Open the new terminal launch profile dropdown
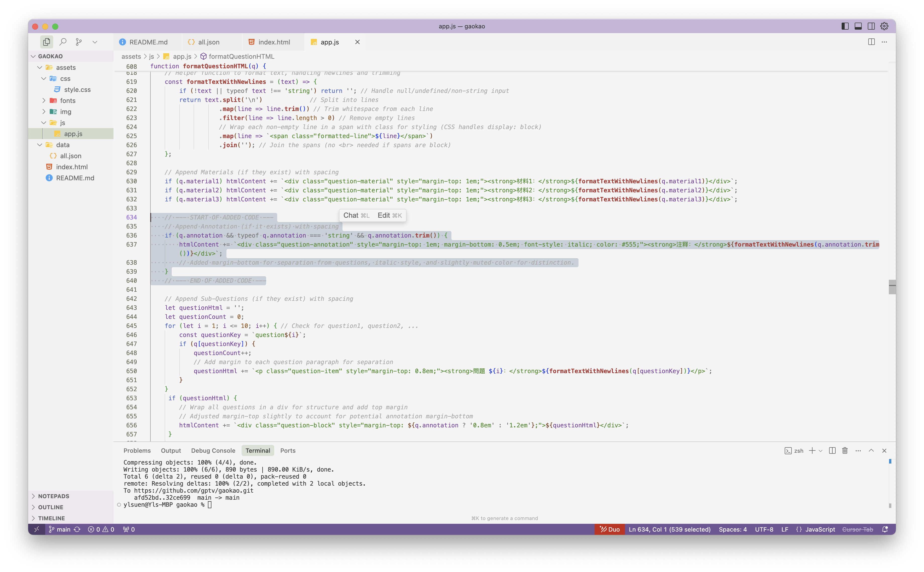The image size is (924, 572). coord(821,450)
